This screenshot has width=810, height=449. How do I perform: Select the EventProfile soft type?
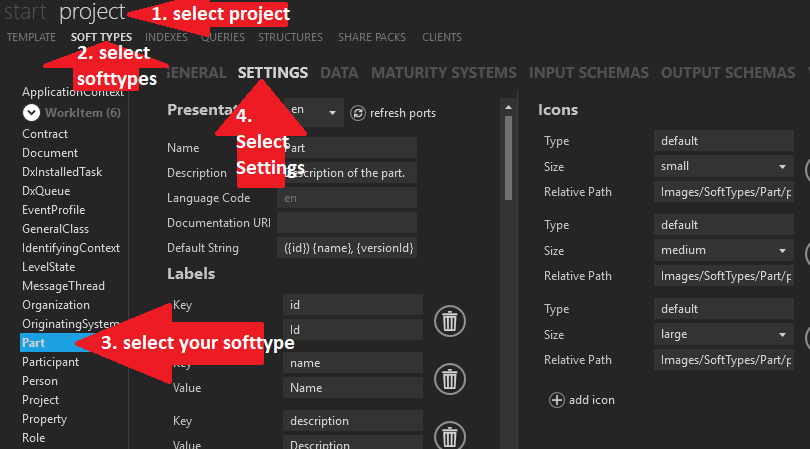tap(53, 210)
